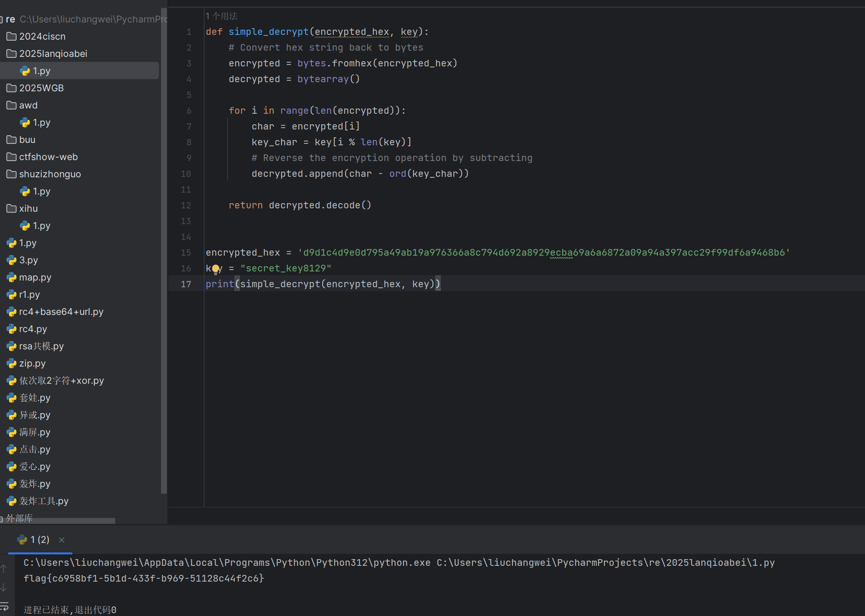The width and height of the screenshot is (865, 616).
Task: Close the "1 (2)" run tab
Action: pos(62,540)
